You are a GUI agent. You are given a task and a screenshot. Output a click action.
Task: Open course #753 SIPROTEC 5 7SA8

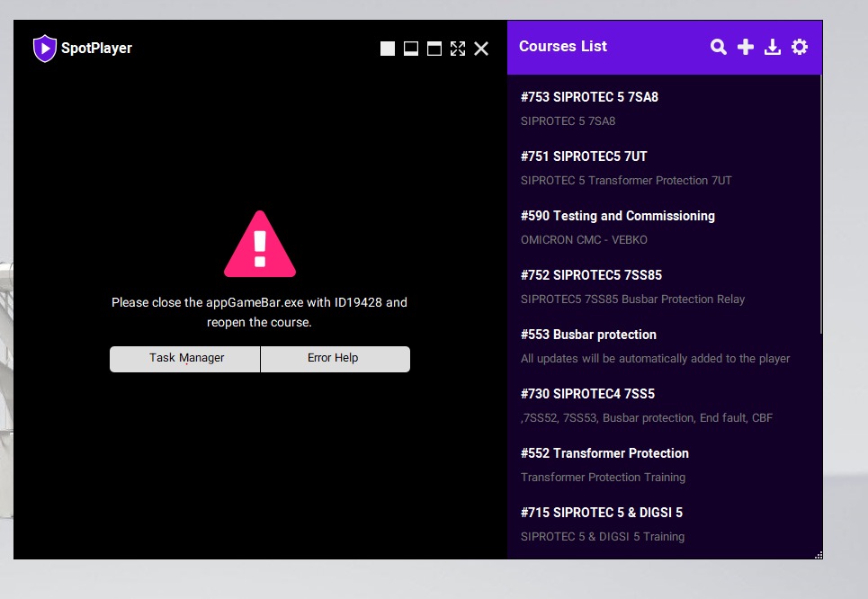click(x=589, y=97)
